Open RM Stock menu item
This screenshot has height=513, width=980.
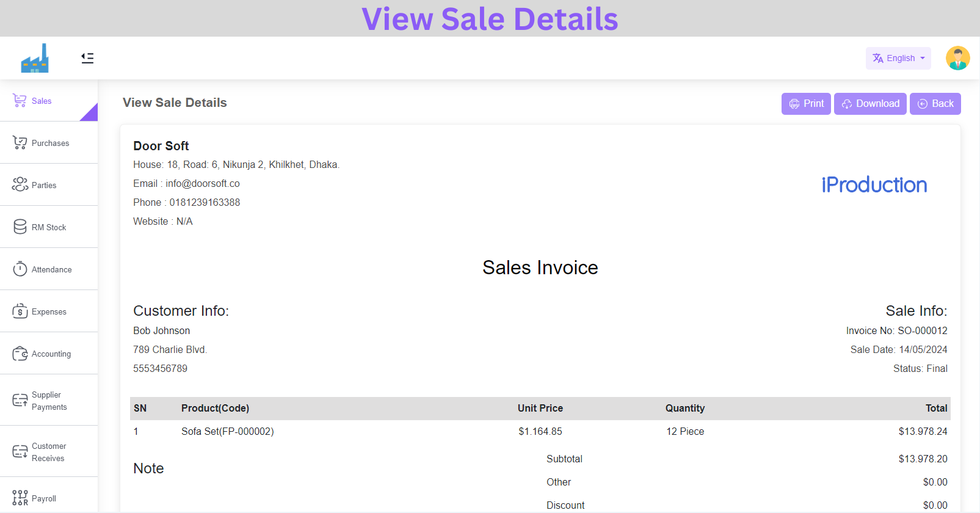tap(49, 227)
